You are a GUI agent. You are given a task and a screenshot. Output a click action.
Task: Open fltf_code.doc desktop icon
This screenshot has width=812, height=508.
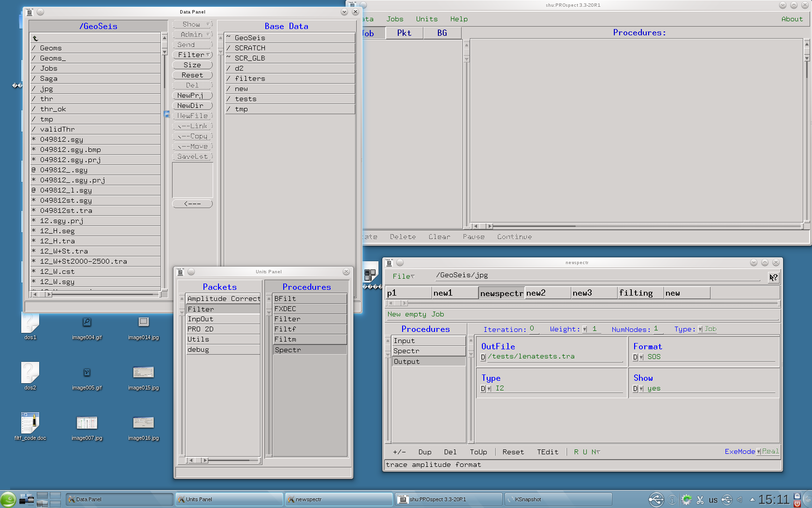30,424
